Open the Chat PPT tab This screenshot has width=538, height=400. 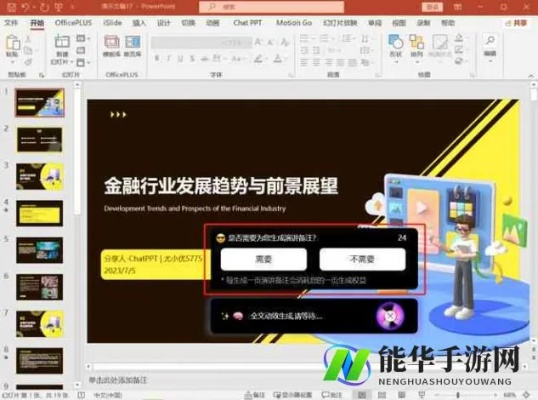(x=247, y=23)
